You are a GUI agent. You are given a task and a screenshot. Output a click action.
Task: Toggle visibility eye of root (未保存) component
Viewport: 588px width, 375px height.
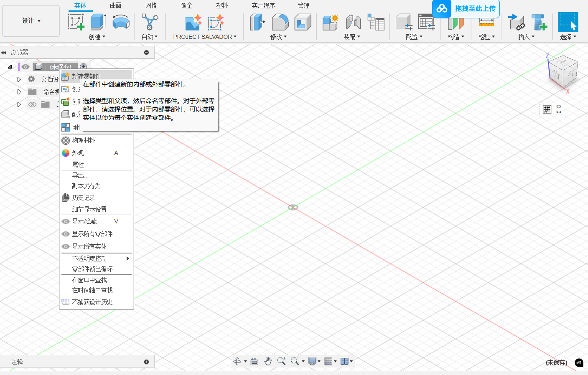click(x=25, y=67)
